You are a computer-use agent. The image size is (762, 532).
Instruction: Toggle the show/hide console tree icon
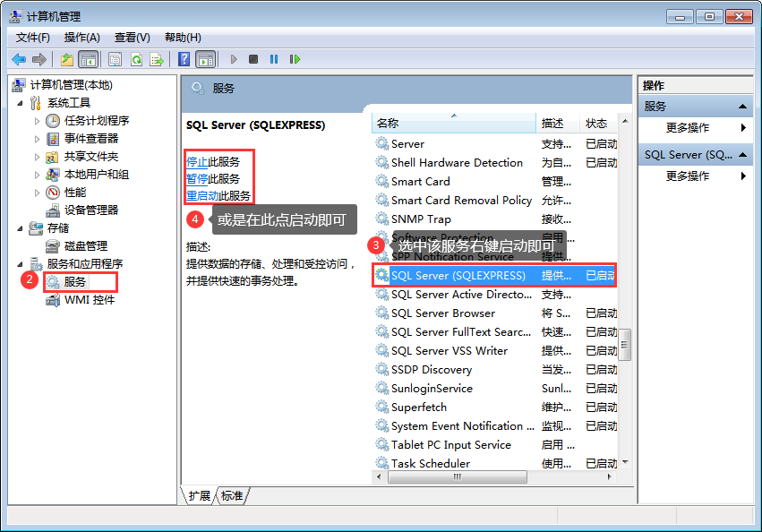(88, 59)
